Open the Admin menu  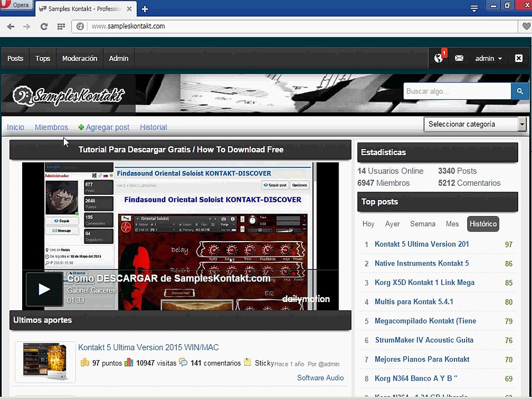click(119, 58)
